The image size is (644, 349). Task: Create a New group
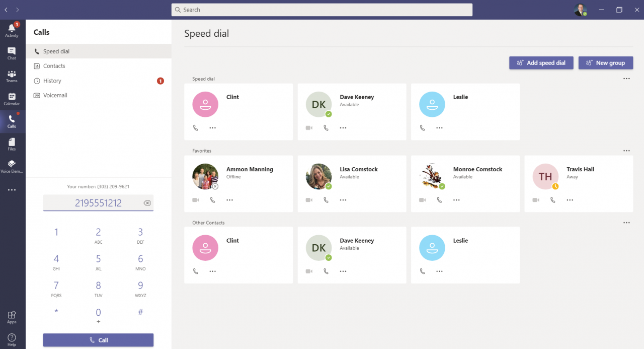click(x=606, y=62)
